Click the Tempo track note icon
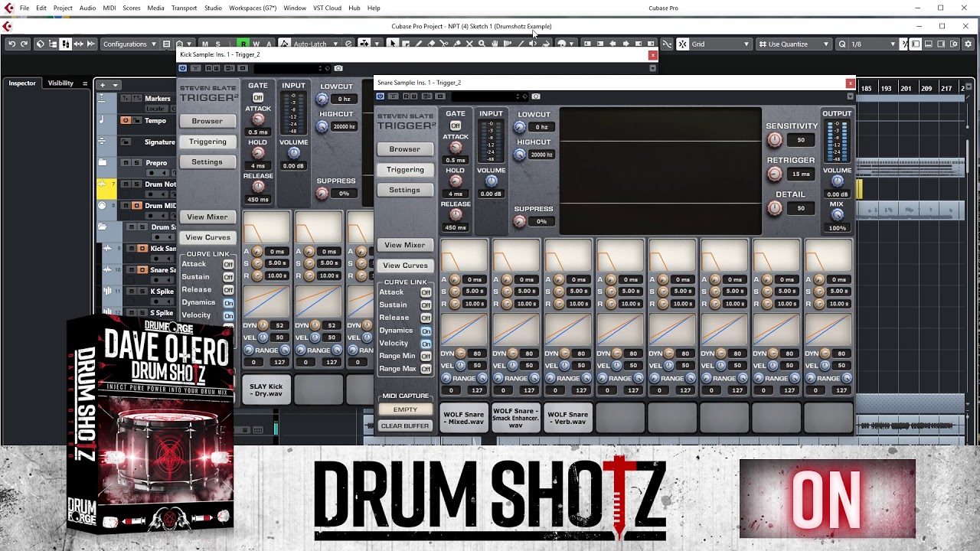Screen dimensions: 980x551 (102, 119)
